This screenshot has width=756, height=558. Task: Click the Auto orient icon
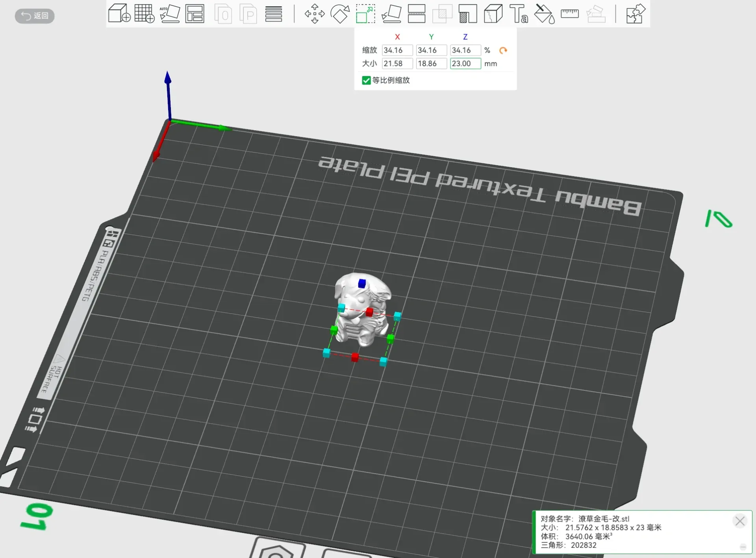coord(170,13)
